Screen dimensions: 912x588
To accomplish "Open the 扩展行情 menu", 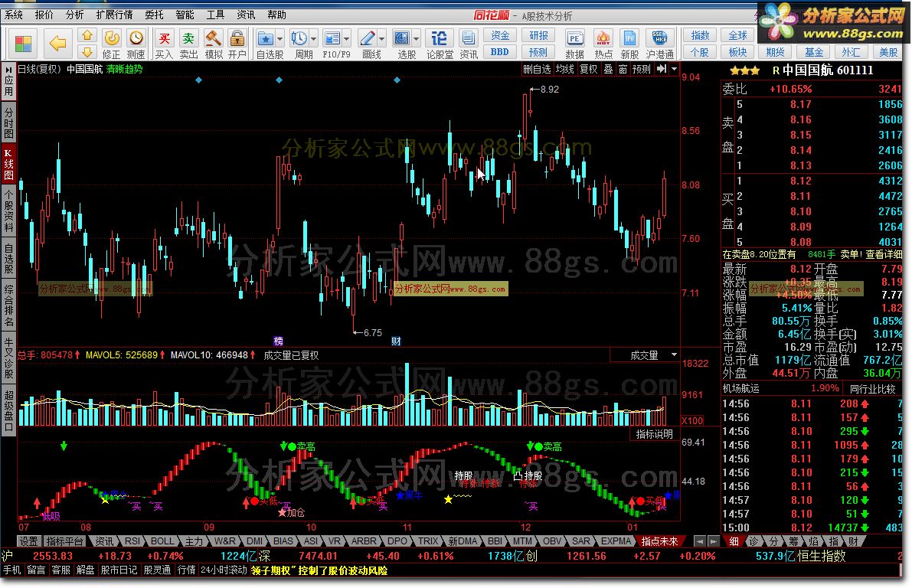I will point(114,15).
